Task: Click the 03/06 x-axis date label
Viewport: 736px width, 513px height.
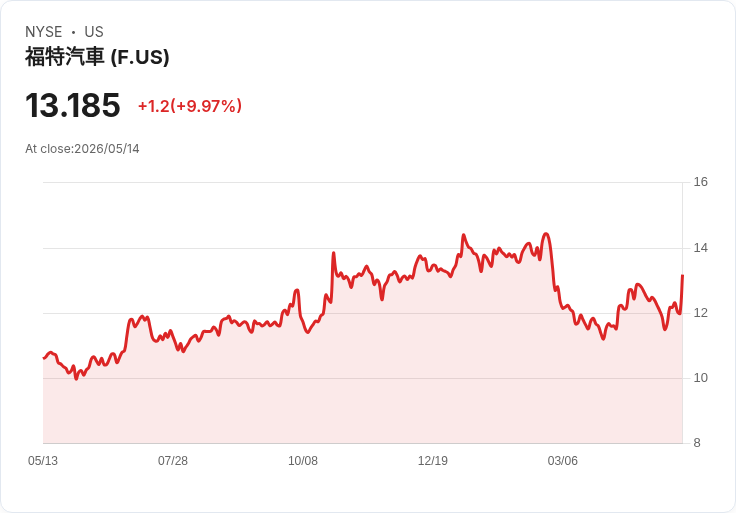Action: 563,461
